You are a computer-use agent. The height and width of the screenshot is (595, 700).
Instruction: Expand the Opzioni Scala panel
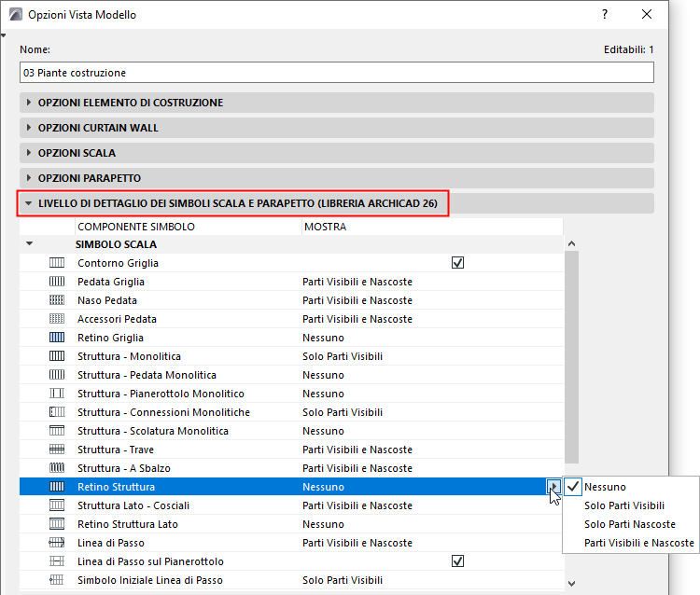point(29,153)
